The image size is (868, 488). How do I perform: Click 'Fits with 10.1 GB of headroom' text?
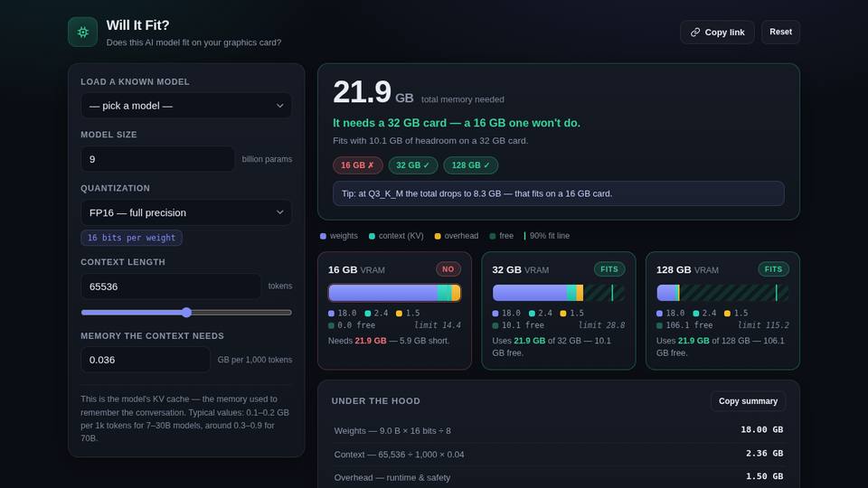pyautogui.click(x=430, y=141)
